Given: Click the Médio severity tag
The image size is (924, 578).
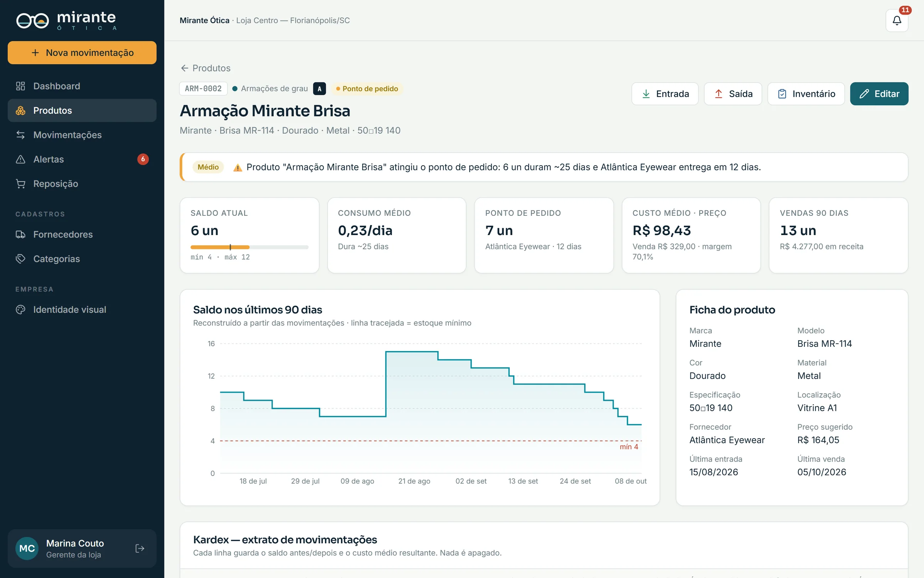Looking at the screenshot, I should (x=208, y=167).
